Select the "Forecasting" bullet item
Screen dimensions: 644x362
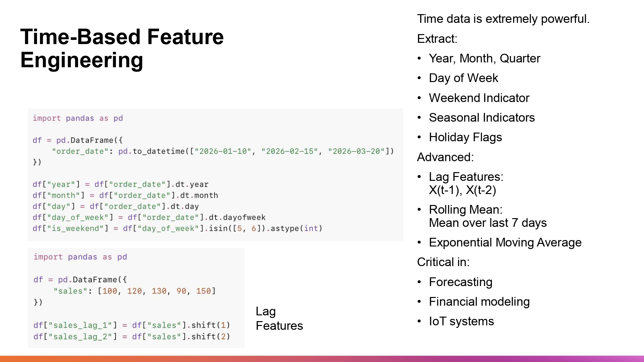[460, 282]
